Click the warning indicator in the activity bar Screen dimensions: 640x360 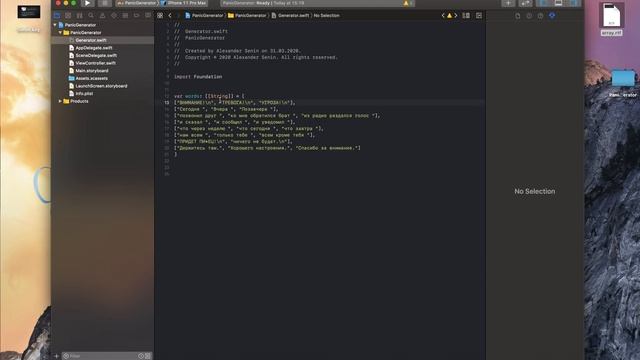coord(408,3)
